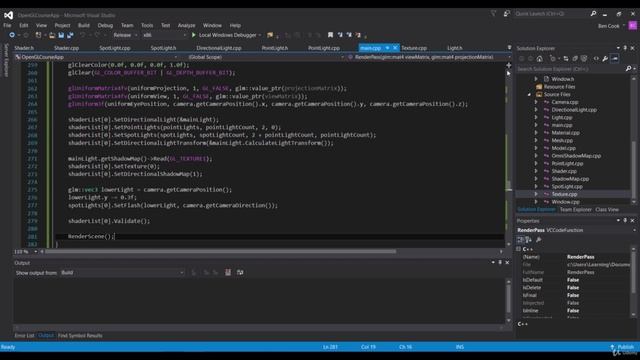Click the Publish icon in the status bar
This screenshot has height=360, width=640.
pos(613,347)
